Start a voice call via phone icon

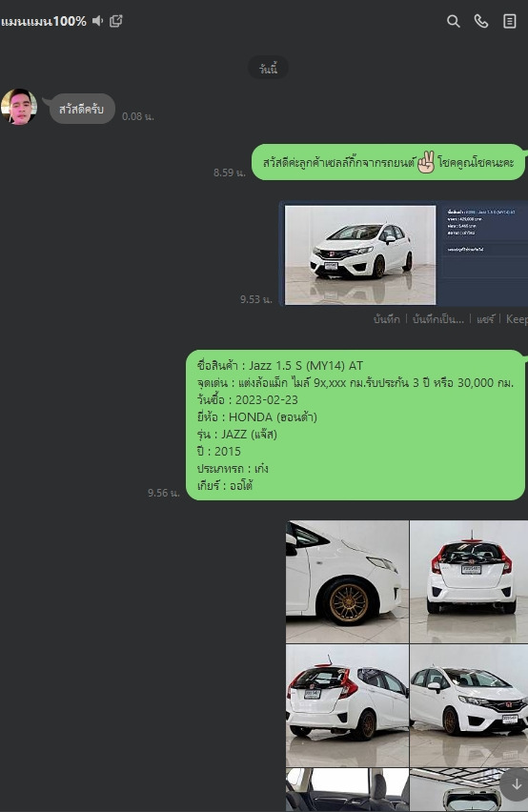(x=481, y=21)
